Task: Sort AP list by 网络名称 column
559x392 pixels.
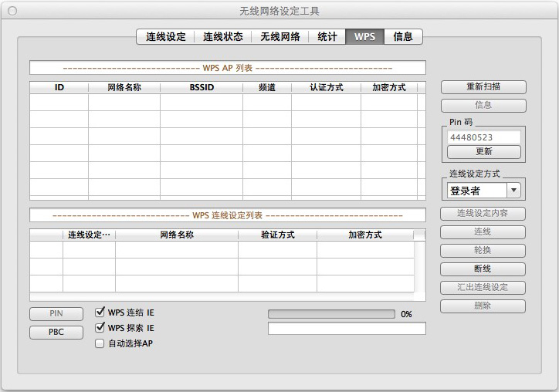Action: pyautogui.click(x=124, y=88)
